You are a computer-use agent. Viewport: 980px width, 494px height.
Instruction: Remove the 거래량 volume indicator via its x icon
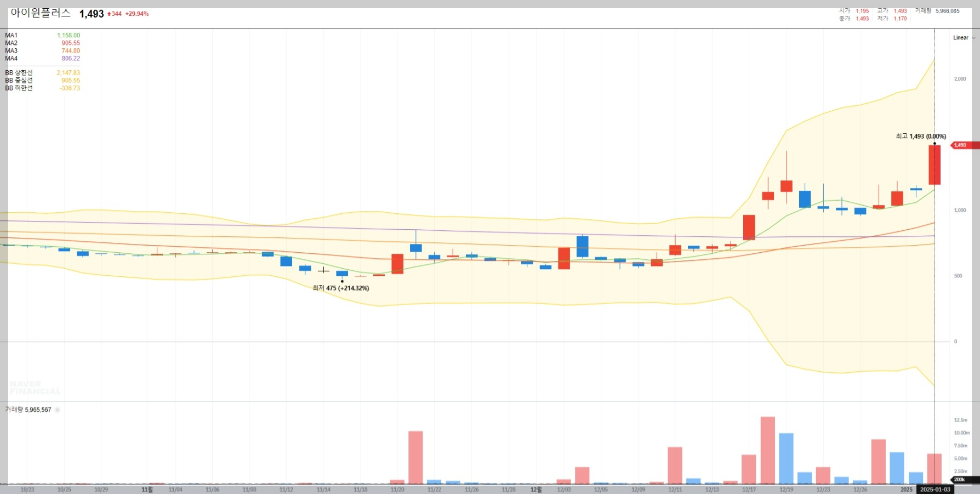[x=58, y=410]
